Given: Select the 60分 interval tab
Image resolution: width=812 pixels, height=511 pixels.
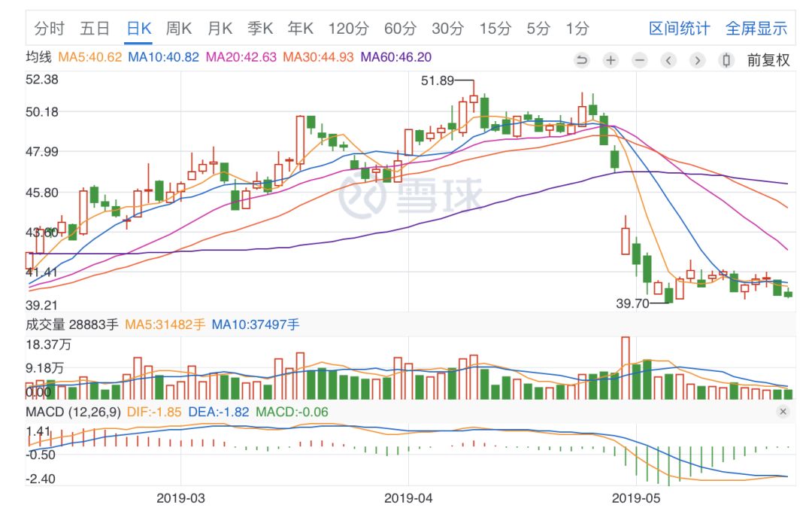Looking at the screenshot, I should [399, 29].
